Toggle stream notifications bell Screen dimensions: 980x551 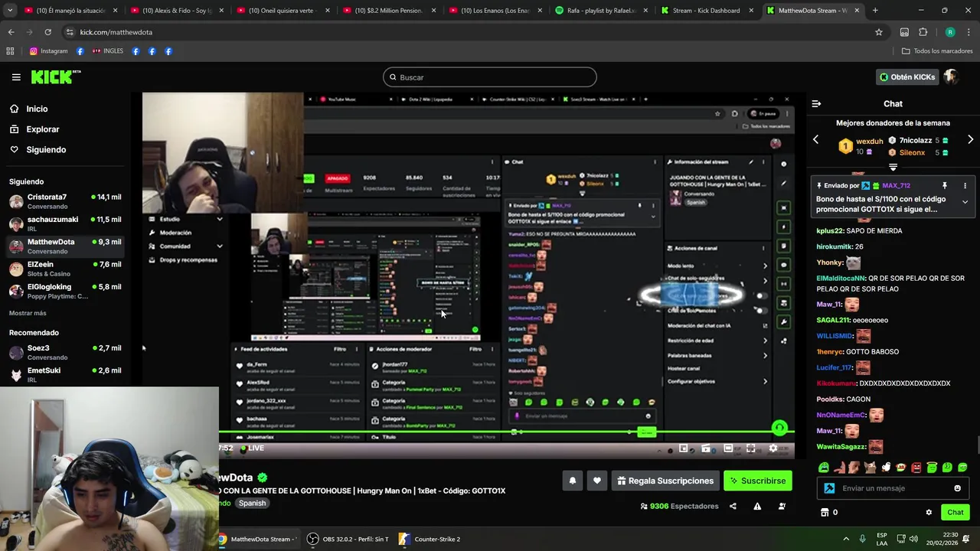572,481
